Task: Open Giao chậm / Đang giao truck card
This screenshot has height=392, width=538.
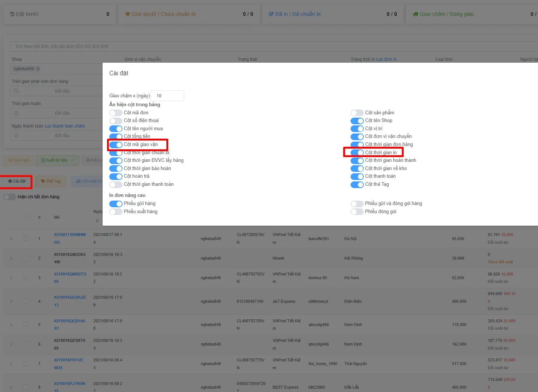Action: 472,14
